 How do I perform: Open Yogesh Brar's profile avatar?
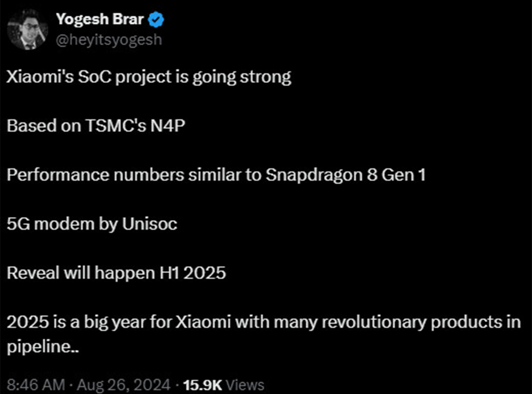(28, 30)
